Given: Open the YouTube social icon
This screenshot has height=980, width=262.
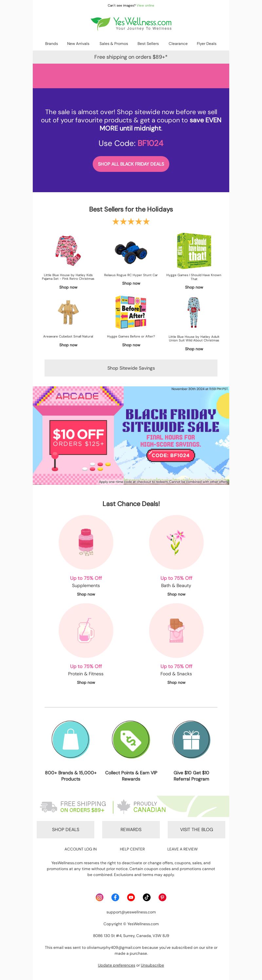Looking at the screenshot, I should click(x=131, y=897).
